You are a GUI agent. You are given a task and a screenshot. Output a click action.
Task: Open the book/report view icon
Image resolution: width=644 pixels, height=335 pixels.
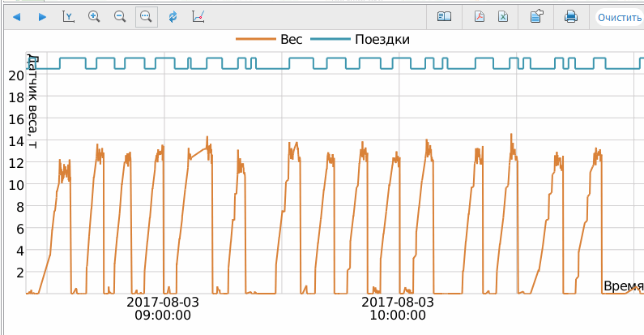pos(444,16)
